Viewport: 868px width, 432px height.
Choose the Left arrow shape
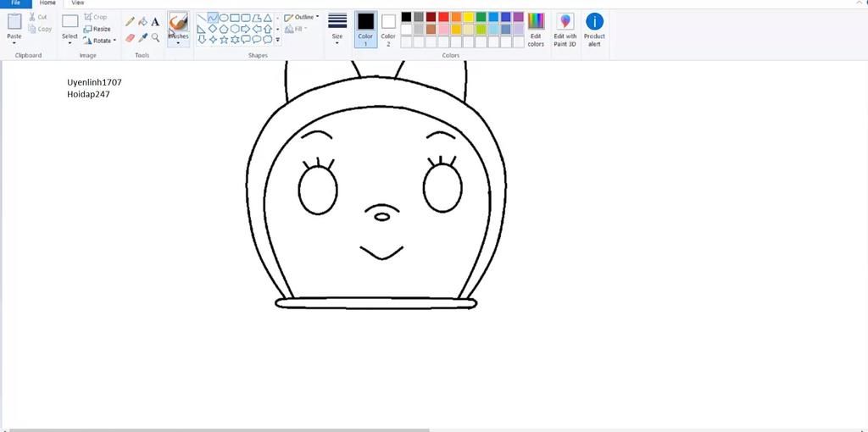click(257, 29)
